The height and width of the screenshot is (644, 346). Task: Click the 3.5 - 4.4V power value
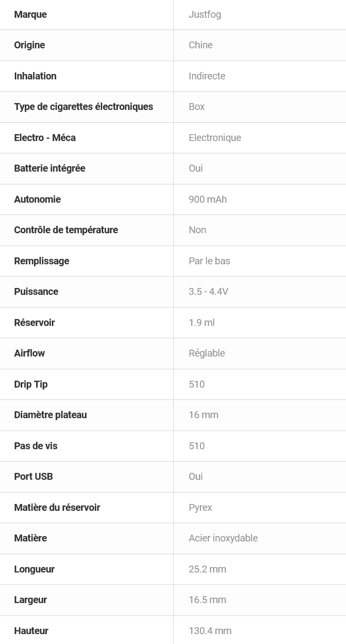(x=208, y=291)
